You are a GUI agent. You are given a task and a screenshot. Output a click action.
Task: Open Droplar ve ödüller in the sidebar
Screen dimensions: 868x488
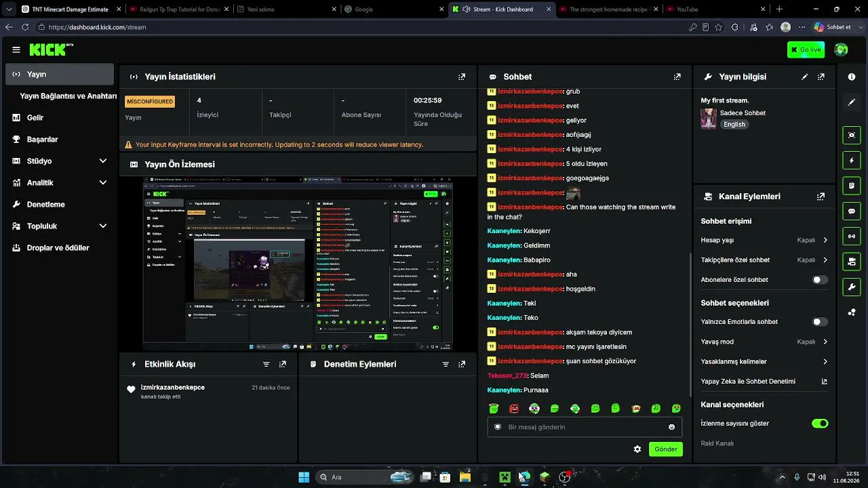[60, 248]
